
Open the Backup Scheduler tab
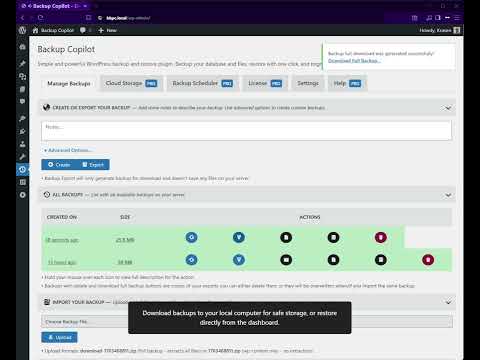(x=203, y=83)
